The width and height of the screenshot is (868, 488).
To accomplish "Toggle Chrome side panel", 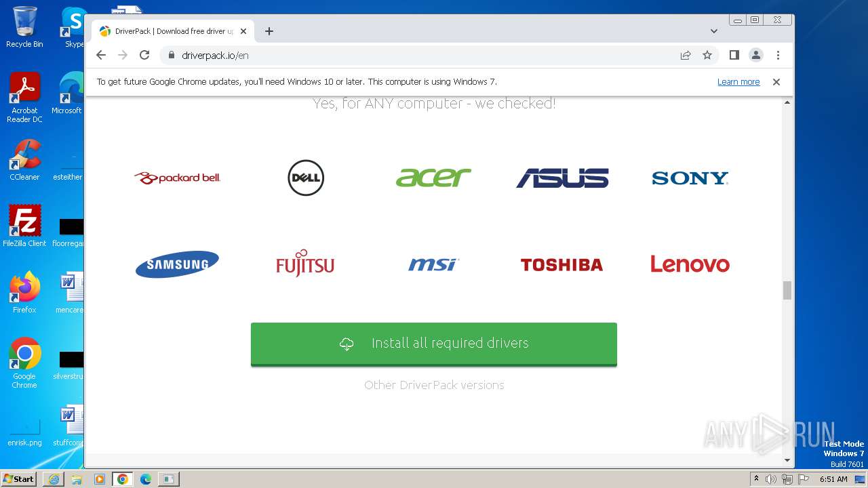I will click(734, 55).
